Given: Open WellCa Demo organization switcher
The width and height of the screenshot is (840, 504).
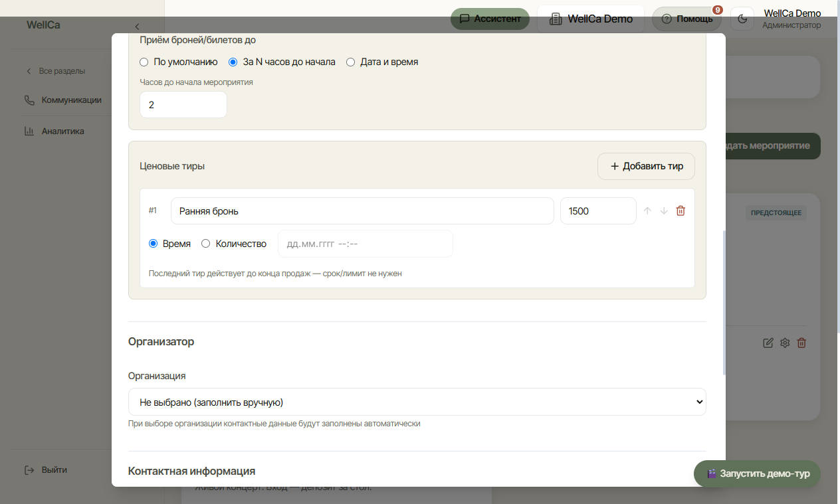Looking at the screenshot, I should (x=591, y=19).
